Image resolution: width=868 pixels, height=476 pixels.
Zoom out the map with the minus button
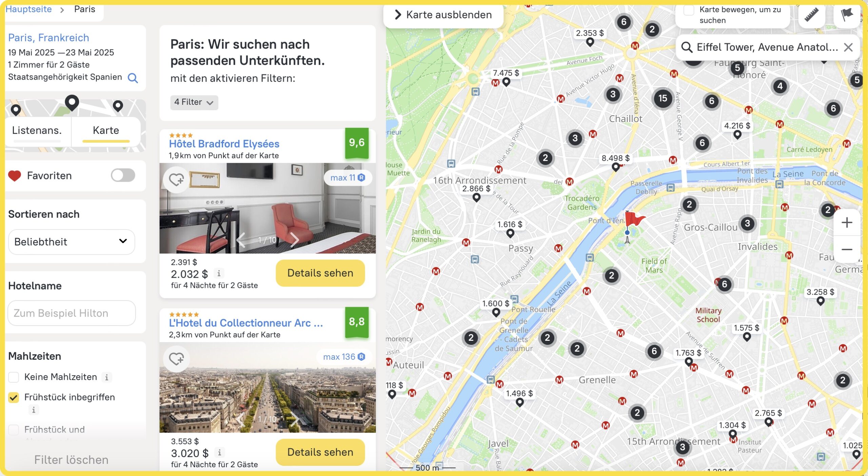pos(847,250)
